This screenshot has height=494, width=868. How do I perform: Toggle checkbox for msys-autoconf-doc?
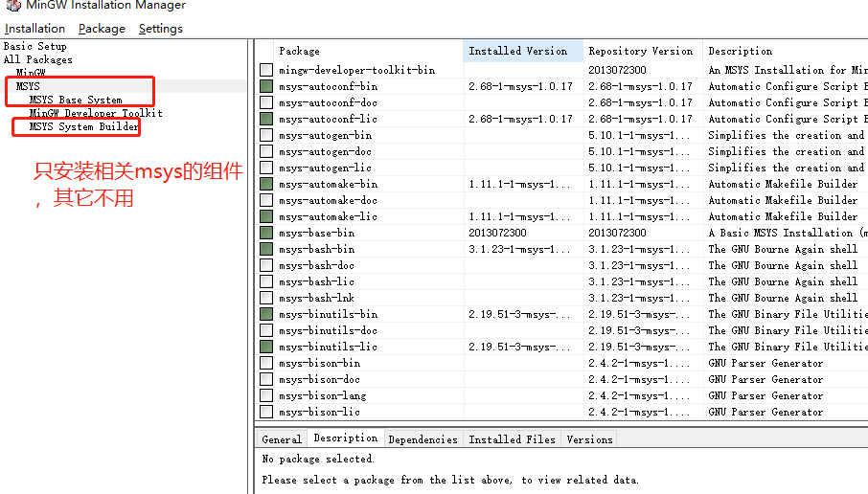(x=266, y=102)
